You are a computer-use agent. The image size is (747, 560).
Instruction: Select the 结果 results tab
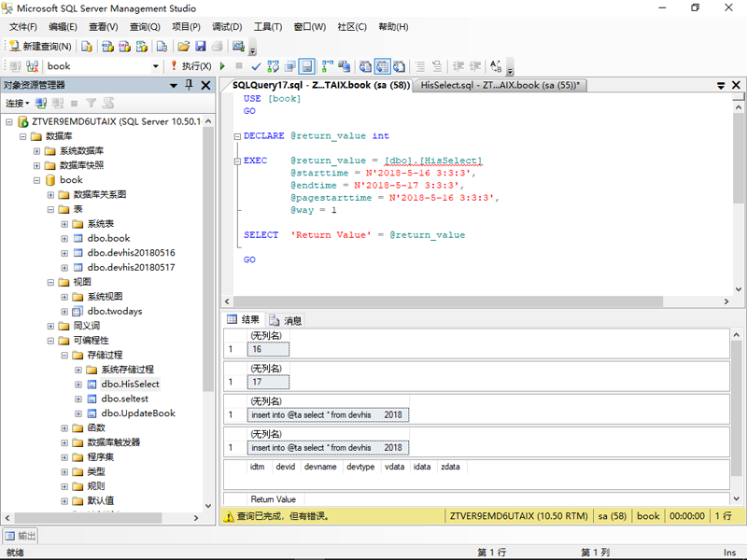pyautogui.click(x=244, y=319)
